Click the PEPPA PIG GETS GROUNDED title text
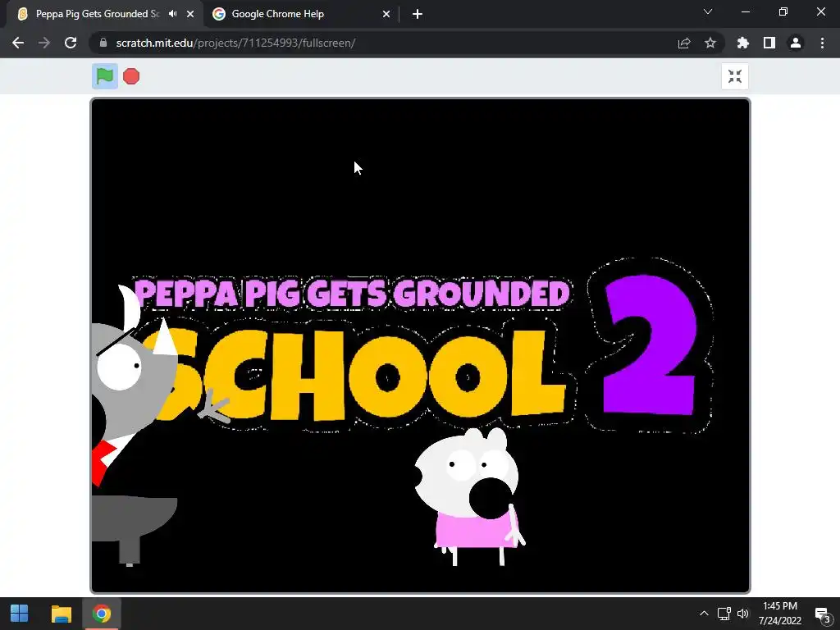 click(351, 293)
